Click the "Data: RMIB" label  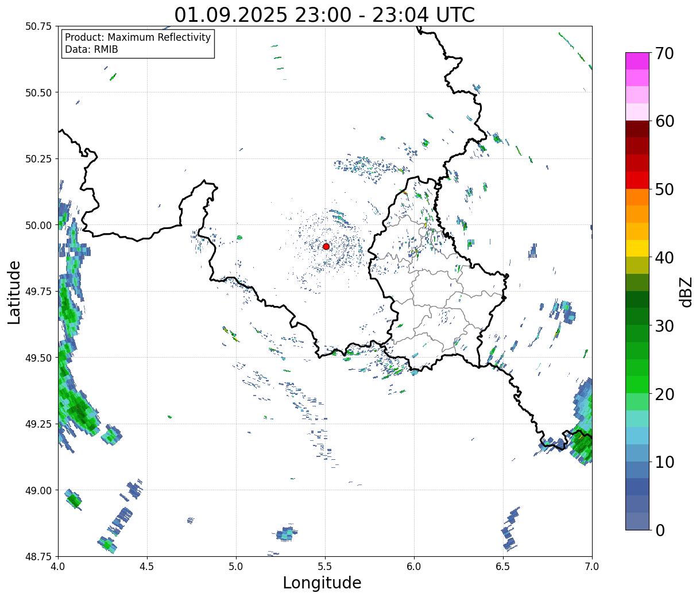pyautogui.click(x=91, y=49)
